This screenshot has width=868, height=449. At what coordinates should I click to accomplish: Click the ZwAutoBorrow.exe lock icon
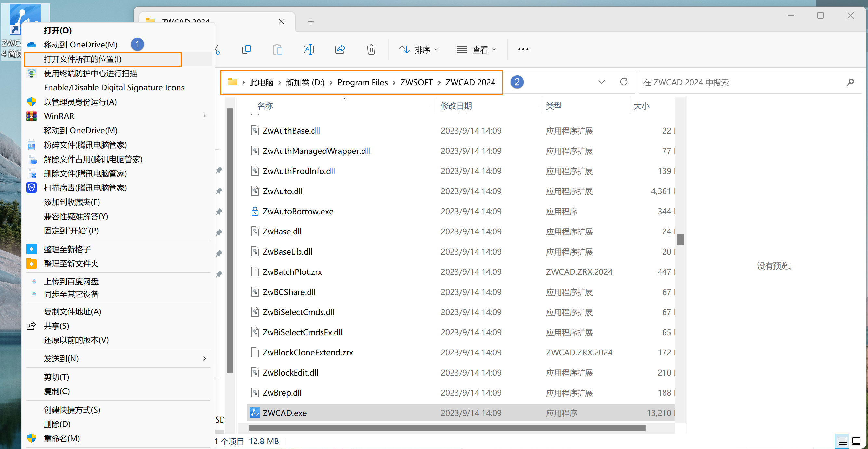[255, 211]
